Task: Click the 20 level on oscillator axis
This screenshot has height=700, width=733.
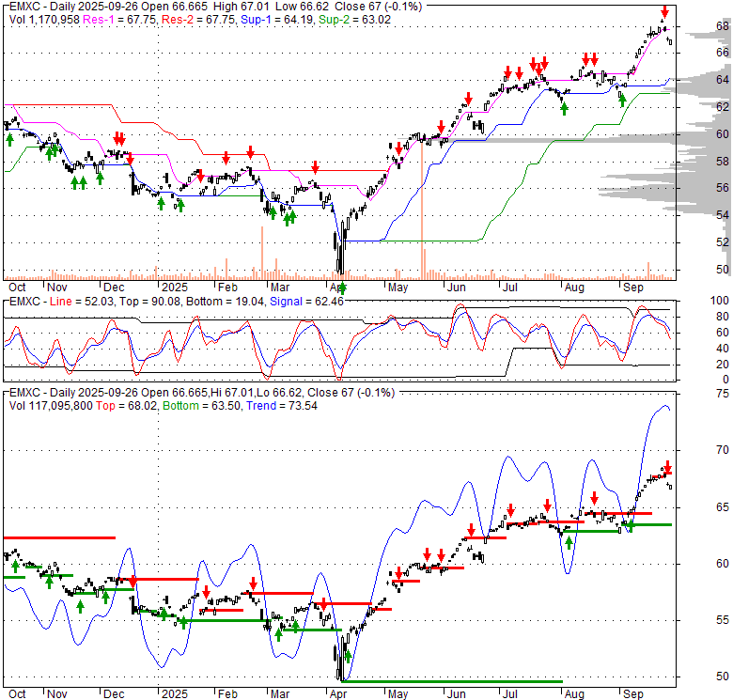Action: click(723, 364)
